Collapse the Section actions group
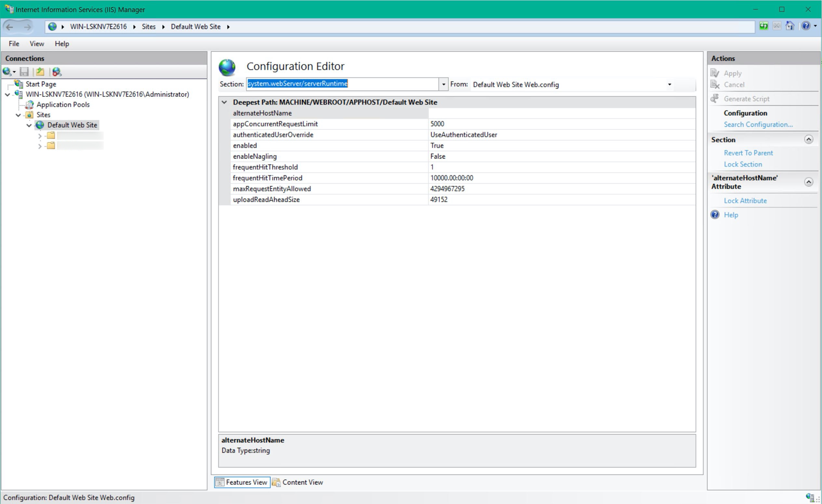 809,139
